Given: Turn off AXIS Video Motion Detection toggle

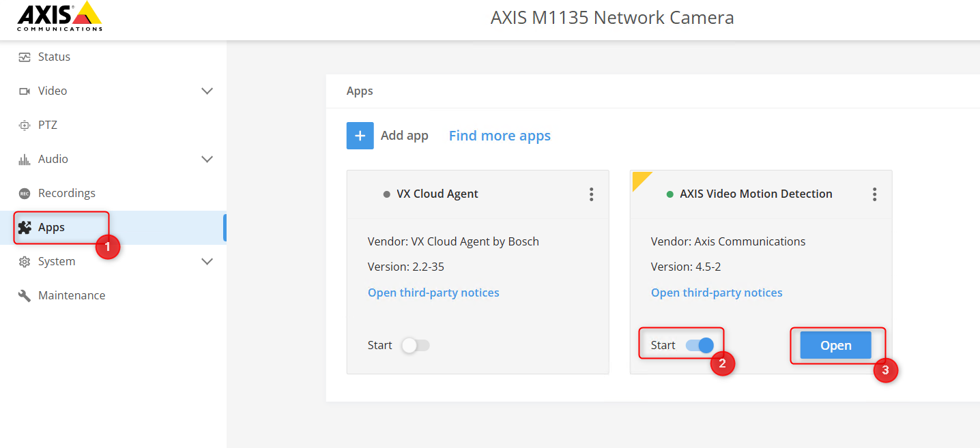Looking at the screenshot, I should click(700, 346).
